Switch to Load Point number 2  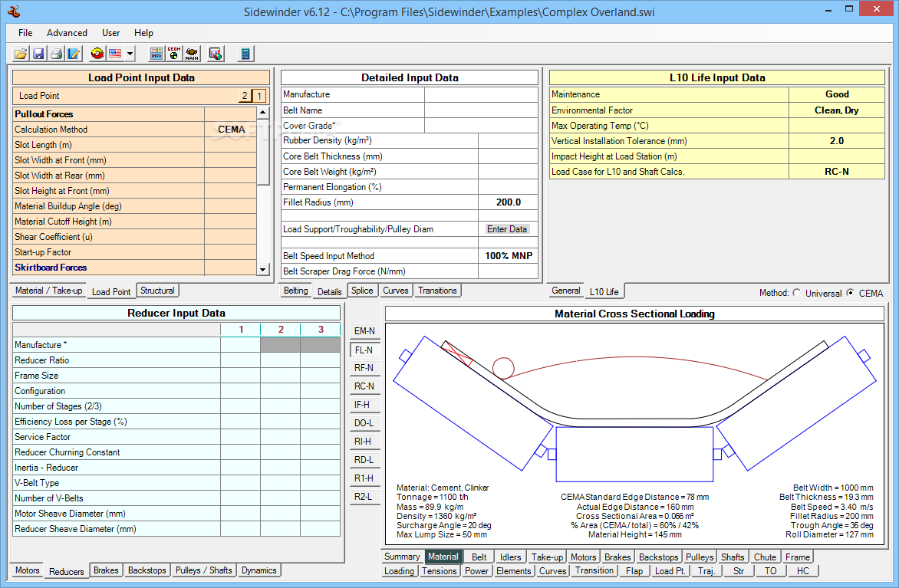245,96
